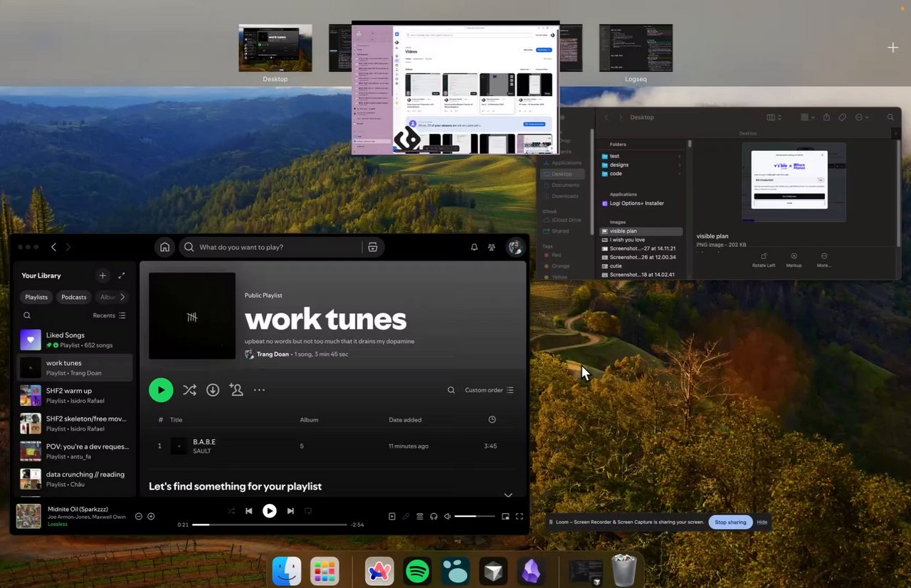
Task: Open Spotify from the Dock
Action: click(x=417, y=570)
